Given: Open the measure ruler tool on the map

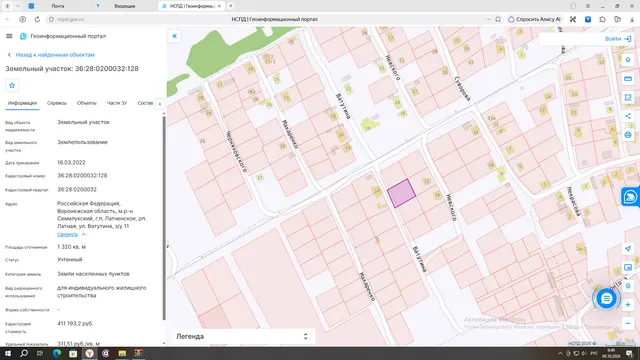Looking at the screenshot, I should click(628, 79).
